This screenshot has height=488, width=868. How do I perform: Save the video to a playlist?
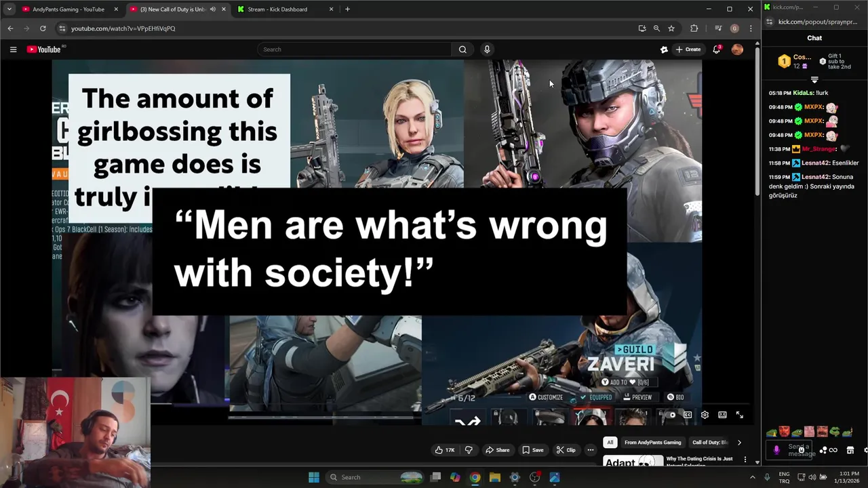pos(532,450)
